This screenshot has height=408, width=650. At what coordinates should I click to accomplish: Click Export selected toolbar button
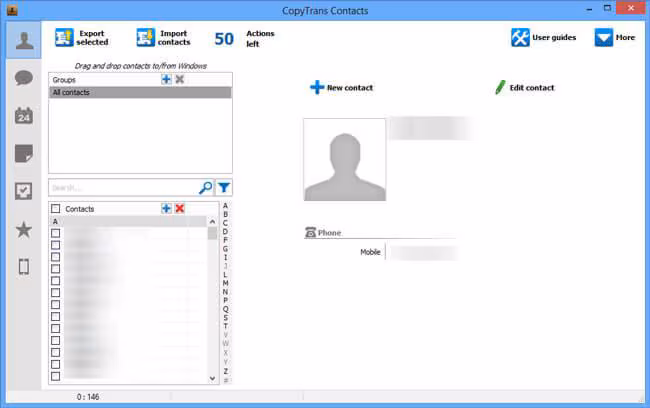click(82, 38)
